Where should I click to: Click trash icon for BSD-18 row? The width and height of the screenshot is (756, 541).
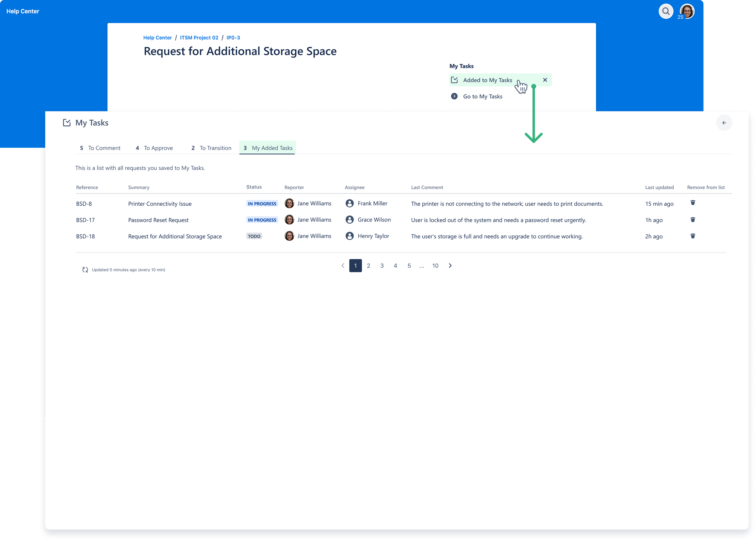click(x=693, y=236)
